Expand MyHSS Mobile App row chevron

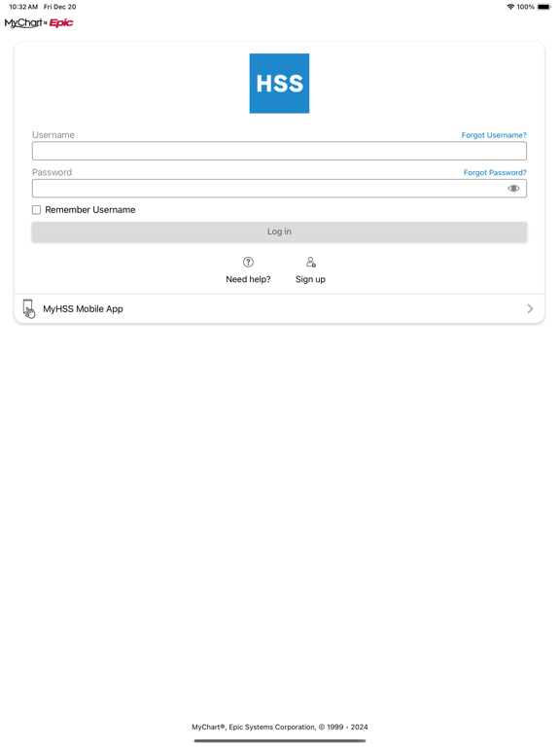click(x=530, y=308)
